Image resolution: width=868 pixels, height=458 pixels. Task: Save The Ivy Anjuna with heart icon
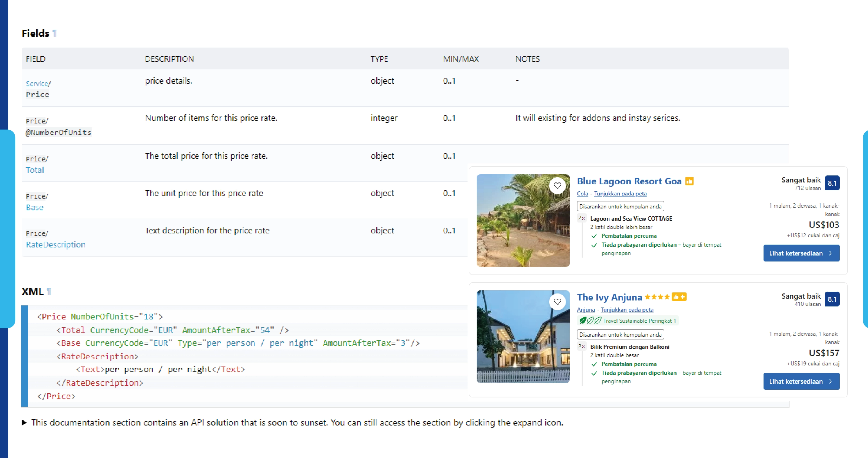coord(557,302)
